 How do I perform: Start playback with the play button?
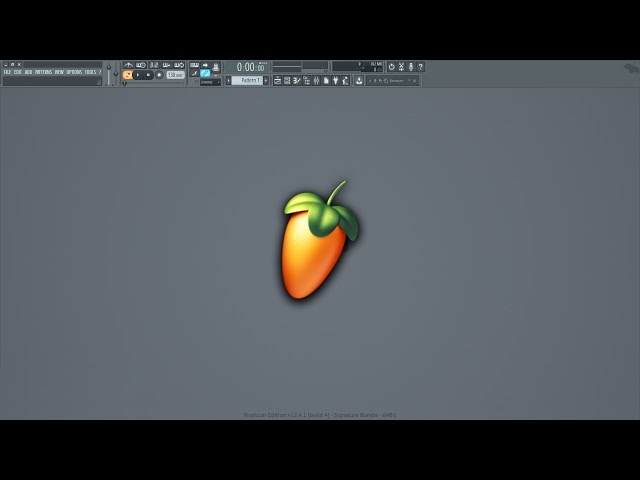coord(138,75)
